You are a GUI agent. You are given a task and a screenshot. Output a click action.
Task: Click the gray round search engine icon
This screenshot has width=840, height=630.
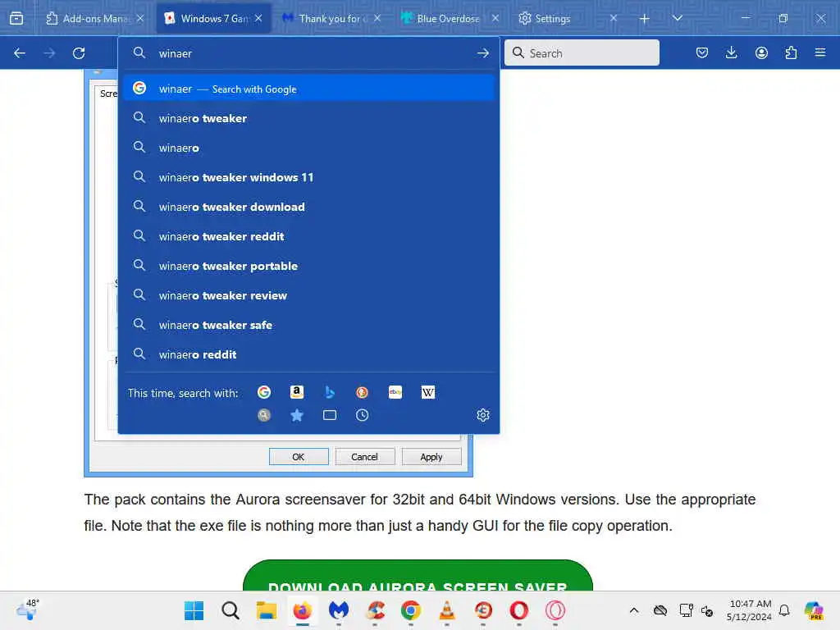tap(264, 415)
